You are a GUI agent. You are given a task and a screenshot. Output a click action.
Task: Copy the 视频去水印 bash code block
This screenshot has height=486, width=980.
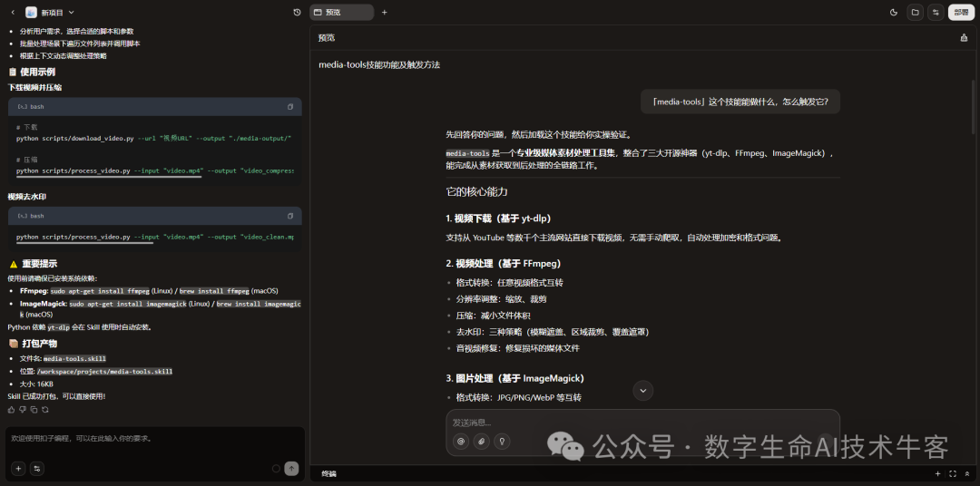(x=290, y=216)
